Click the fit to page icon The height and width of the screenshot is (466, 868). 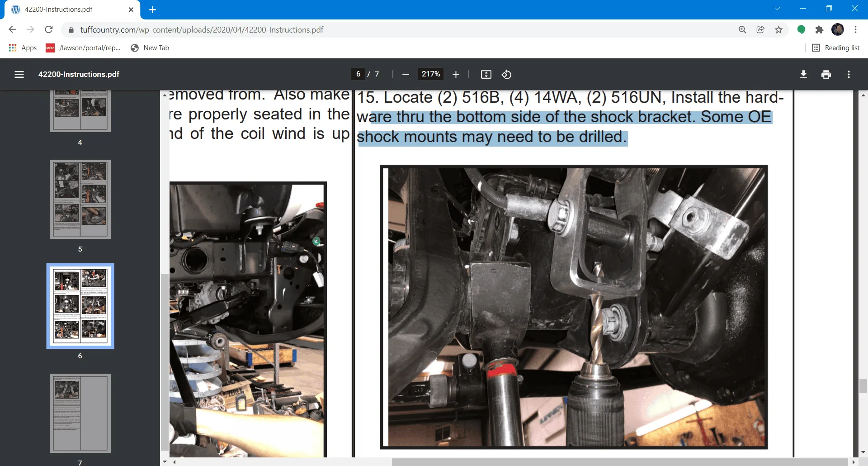pyautogui.click(x=486, y=74)
